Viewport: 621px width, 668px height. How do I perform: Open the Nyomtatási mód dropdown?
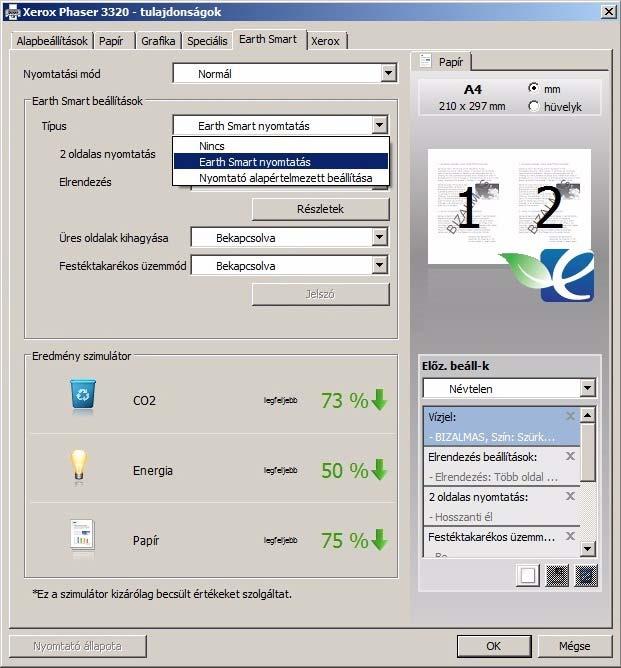(388, 73)
